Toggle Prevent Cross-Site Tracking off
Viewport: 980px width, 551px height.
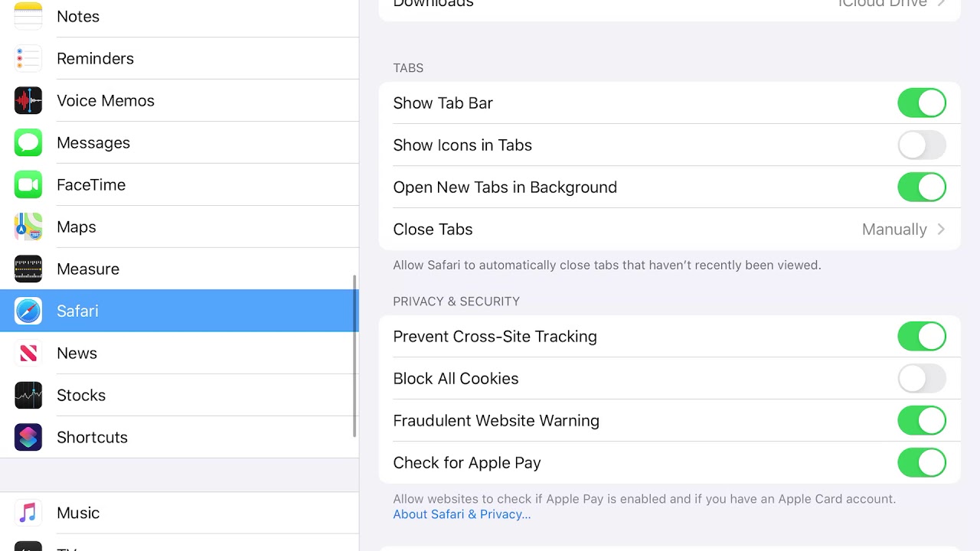tap(921, 336)
